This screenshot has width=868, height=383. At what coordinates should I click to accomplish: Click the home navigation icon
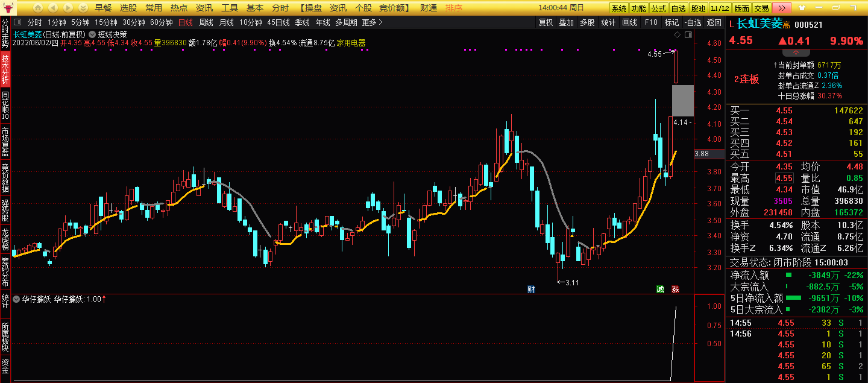(38, 8)
